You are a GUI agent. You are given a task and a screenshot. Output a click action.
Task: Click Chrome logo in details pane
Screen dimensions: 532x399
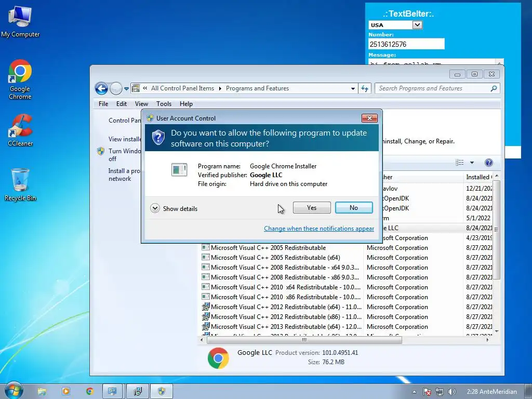click(x=218, y=358)
